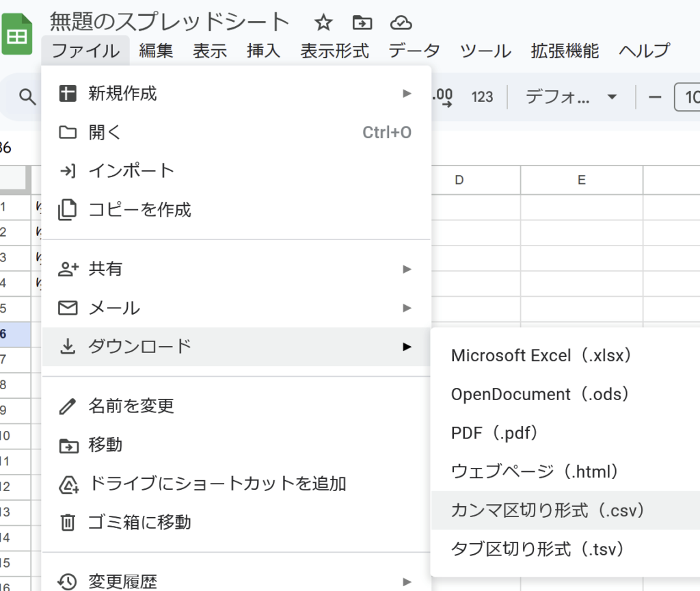Viewport: 700px width, 591px height.
Task: Select the 123 number format button
Action: 482,96
